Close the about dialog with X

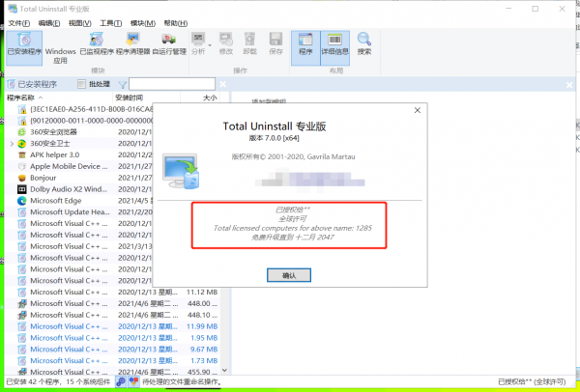[x=418, y=110]
